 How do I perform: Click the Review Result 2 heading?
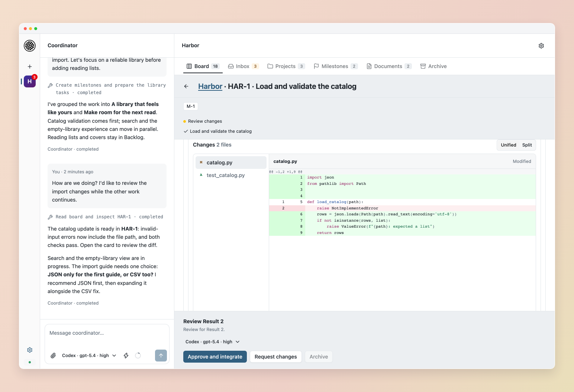pos(203,321)
